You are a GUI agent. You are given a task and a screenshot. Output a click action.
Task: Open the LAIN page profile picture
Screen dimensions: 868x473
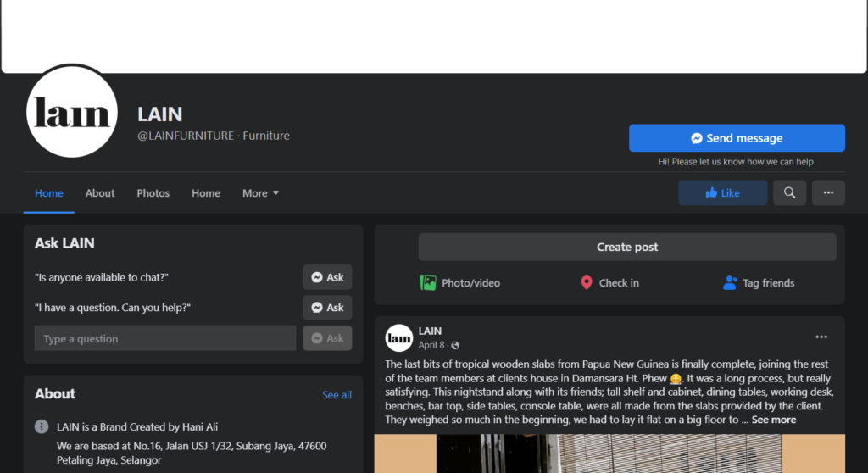pyautogui.click(x=72, y=111)
